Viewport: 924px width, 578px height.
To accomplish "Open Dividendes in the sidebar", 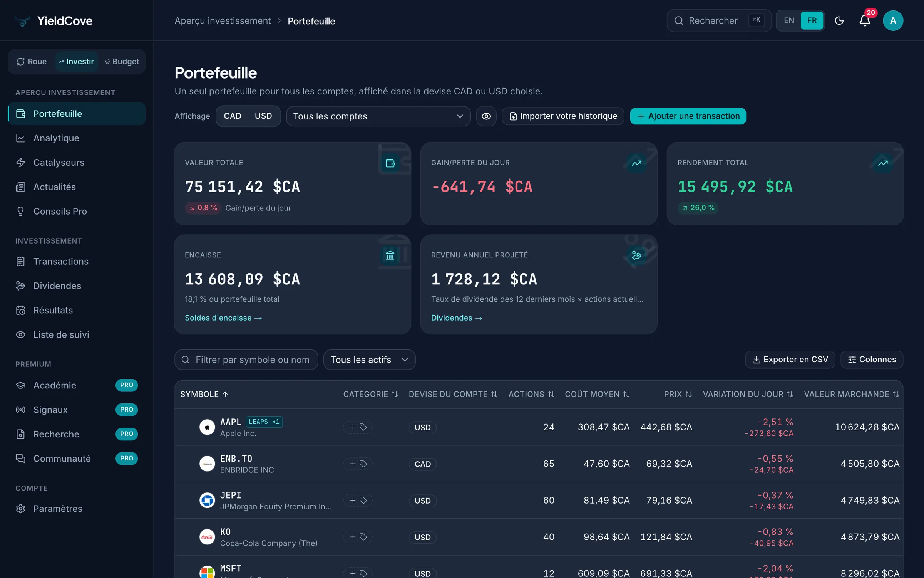I will [x=77, y=286].
